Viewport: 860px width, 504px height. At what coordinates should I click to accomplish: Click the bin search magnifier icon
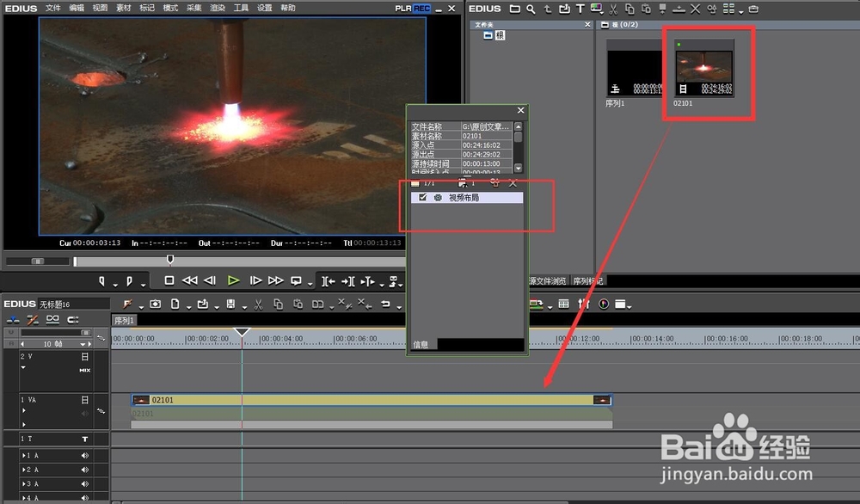[531, 9]
